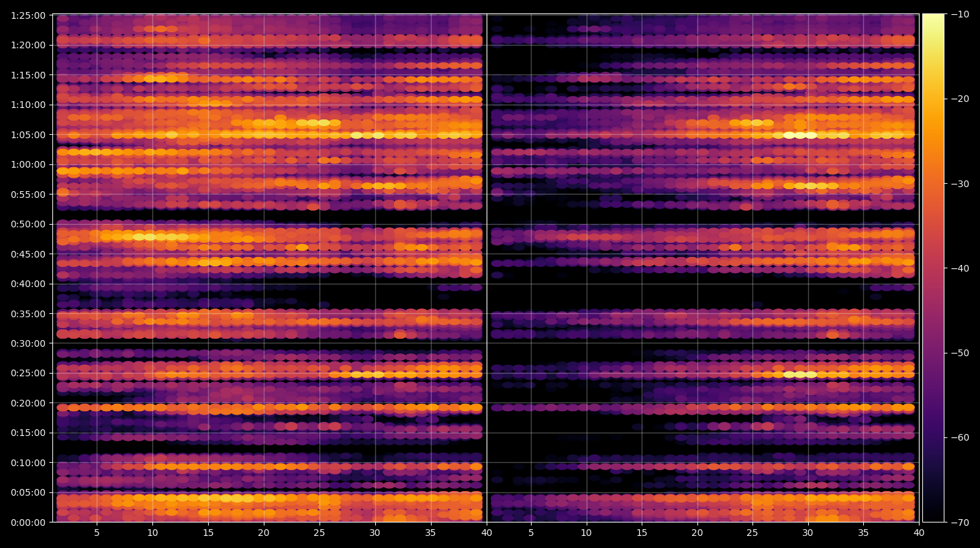Select the 1:25:00 y-axis label
The height and width of the screenshot is (548, 980).
coord(28,15)
